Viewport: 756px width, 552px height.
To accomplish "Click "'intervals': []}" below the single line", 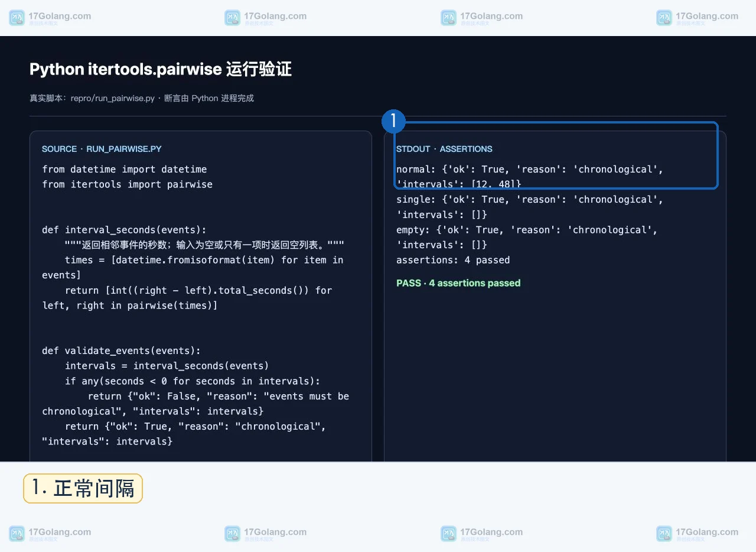I will point(442,215).
